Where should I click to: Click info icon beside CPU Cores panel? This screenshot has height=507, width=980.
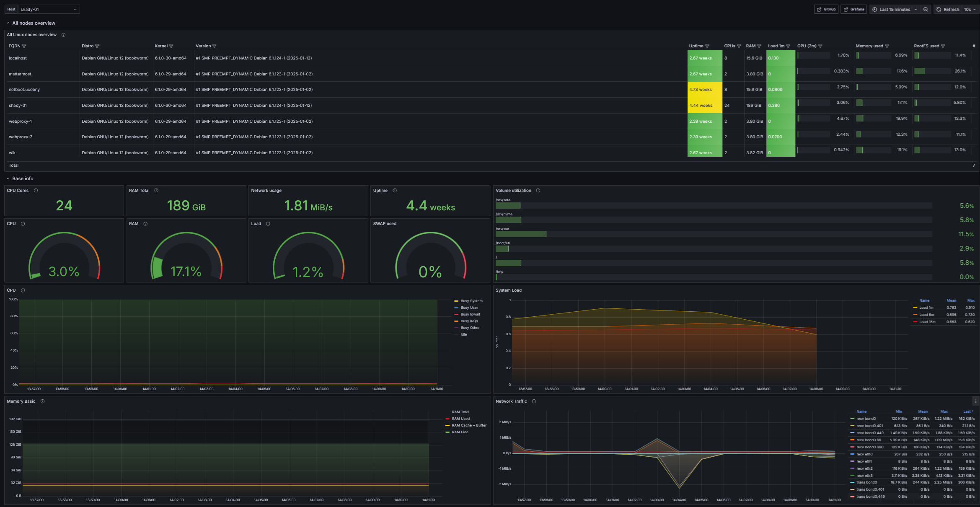(x=36, y=191)
